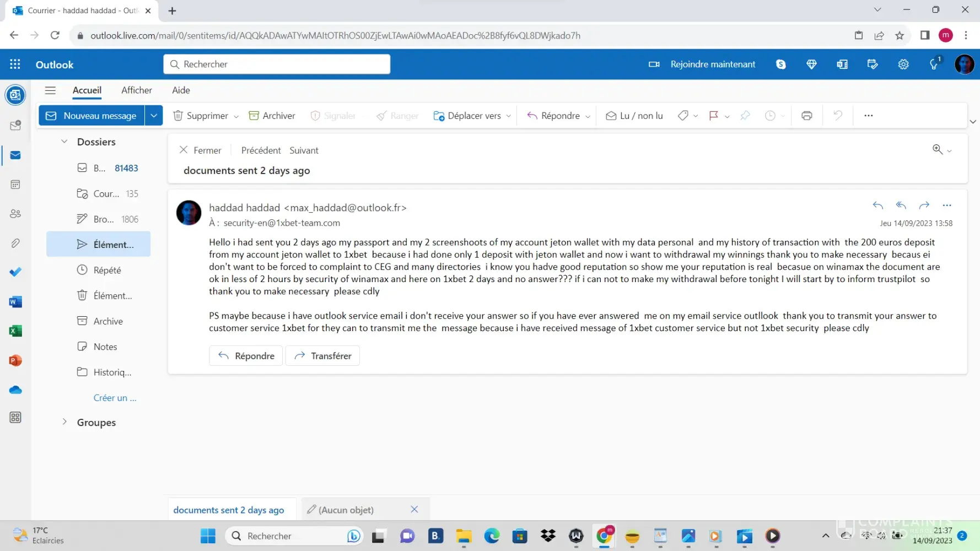Toggle Lu / non lu read status
Image resolution: width=980 pixels, height=551 pixels.
click(634, 116)
